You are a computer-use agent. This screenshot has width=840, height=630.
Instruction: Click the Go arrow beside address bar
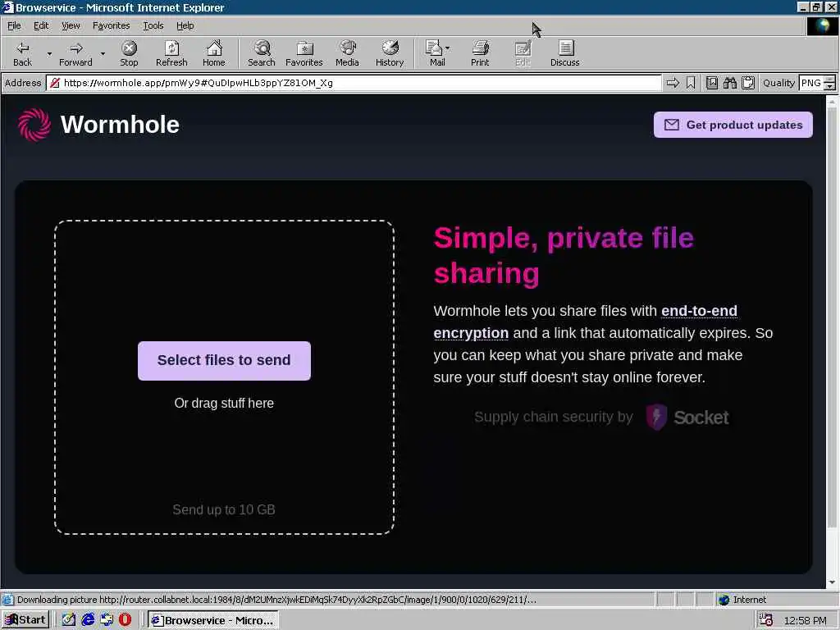tap(673, 83)
